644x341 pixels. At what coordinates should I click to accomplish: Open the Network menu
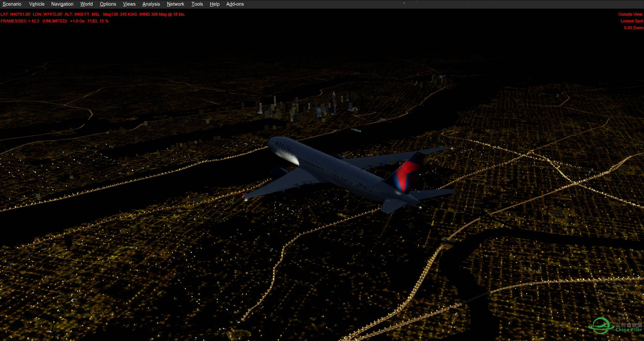pos(175,4)
